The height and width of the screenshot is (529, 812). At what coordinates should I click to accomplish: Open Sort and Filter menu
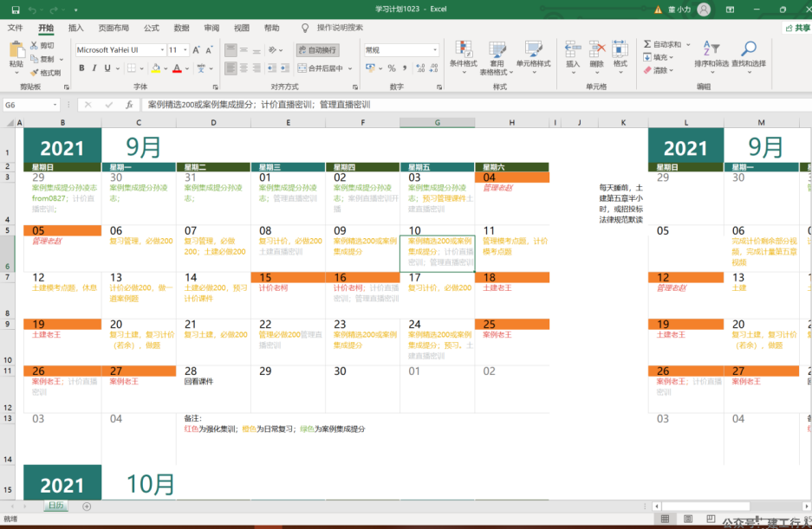[711, 56]
